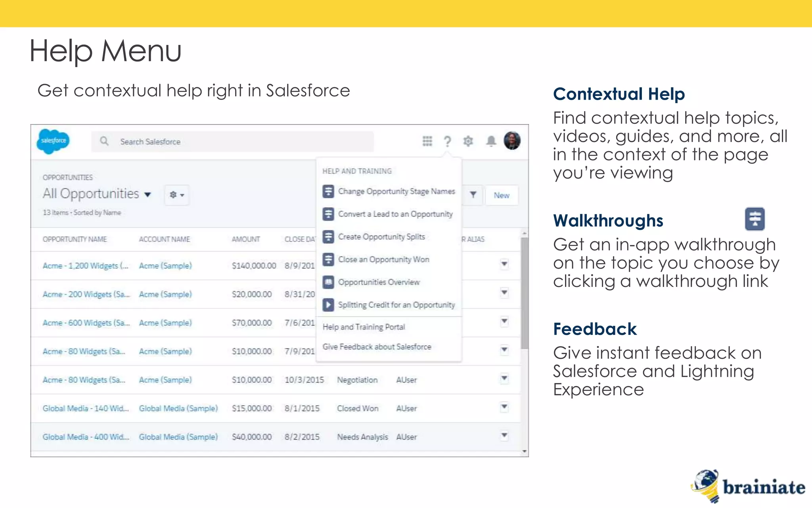This screenshot has height=508, width=812.
Task: Sort by Opportunity Name column header
Action: click(75, 239)
